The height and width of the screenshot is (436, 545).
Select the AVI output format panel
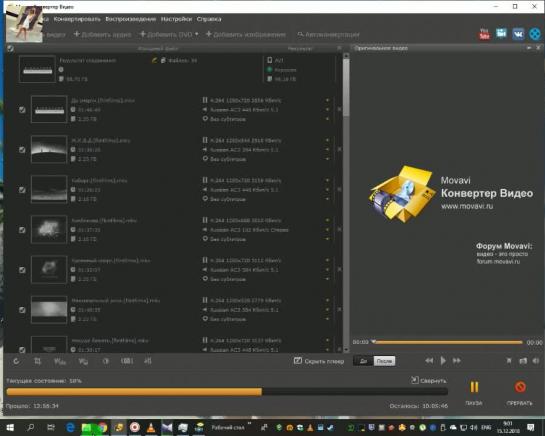[298, 70]
